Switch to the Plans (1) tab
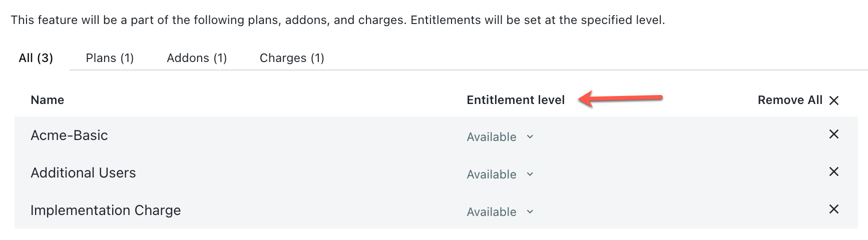Viewport: 868px width, 240px height. click(110, 58)
